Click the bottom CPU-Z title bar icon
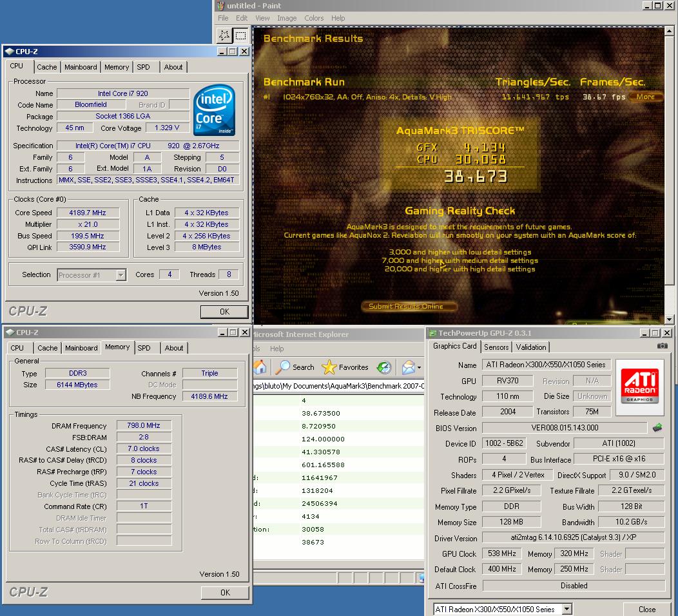Viewport: 678px width, 616px height. click(10, 332)
